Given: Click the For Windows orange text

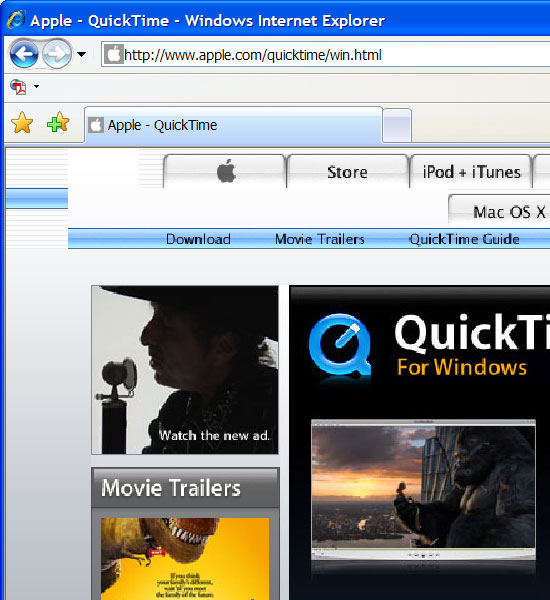Looking at the screenshot, I should coord(462,367).
